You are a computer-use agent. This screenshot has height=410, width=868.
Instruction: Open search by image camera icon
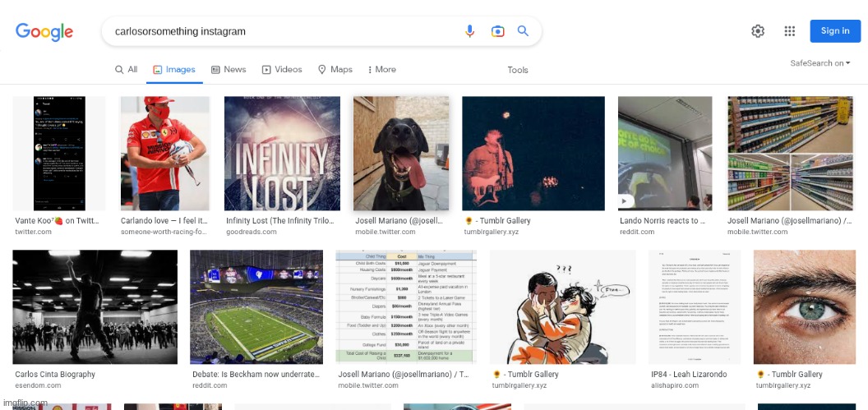[x=497, y=31]
